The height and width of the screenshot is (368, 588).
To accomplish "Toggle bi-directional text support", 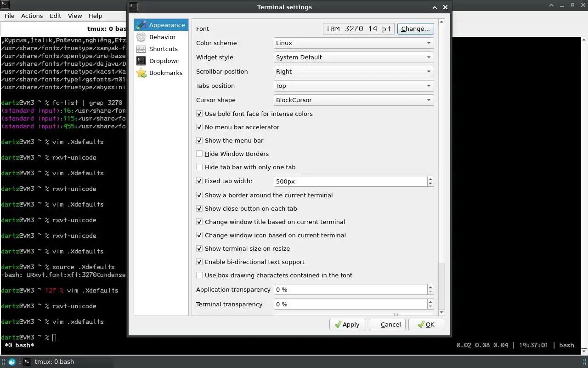I will point(199,262).
